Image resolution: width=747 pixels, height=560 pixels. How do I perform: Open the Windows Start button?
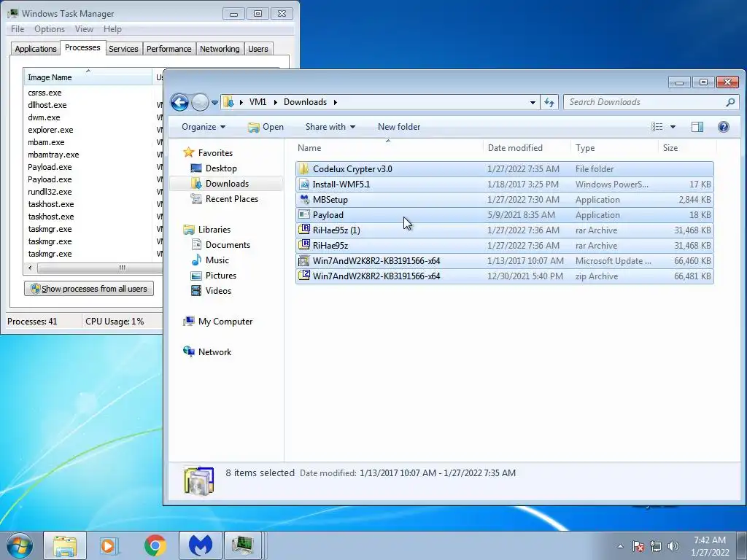pyautogui.click(x=20, y=545)
